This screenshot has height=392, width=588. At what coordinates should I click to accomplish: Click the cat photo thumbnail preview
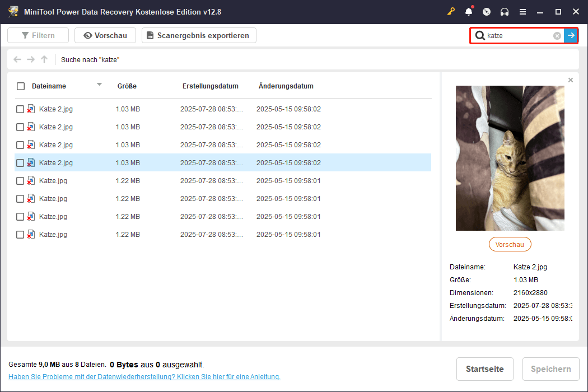click(x=510, y=158)
